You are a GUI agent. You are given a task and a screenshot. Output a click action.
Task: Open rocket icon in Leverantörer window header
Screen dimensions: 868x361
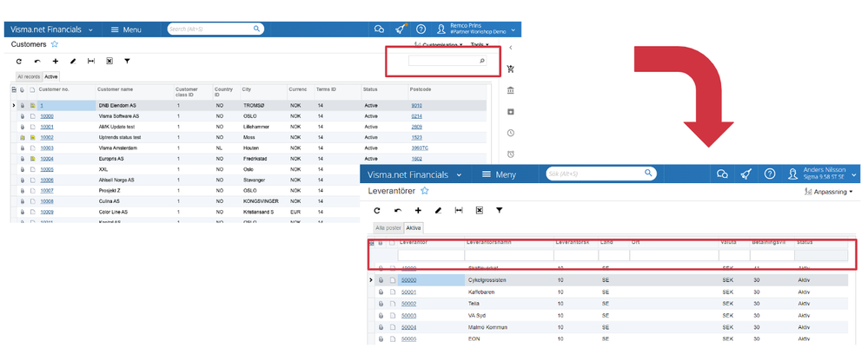(x=745, y=174)
